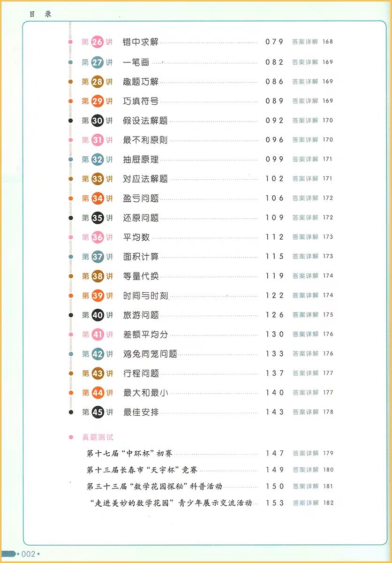Click the black number 30 circle badge
This screenshot has height=563, width=392.
point(98,121)
